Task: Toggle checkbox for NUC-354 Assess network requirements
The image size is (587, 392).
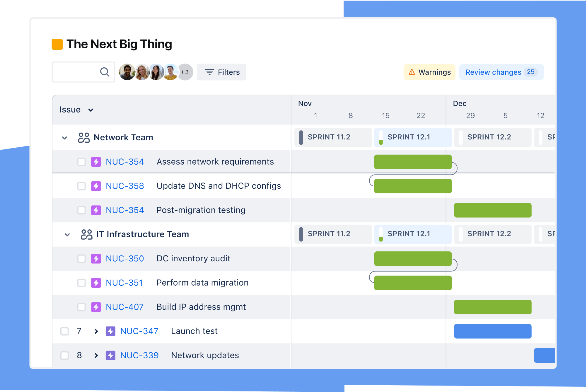Action: pos(81,162)
